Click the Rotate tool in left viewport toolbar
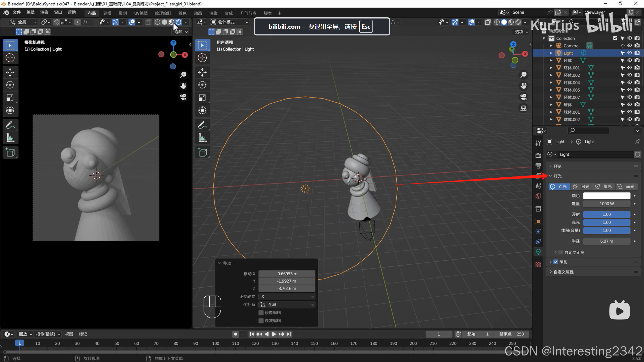644x362 pixels. [10, 85]
